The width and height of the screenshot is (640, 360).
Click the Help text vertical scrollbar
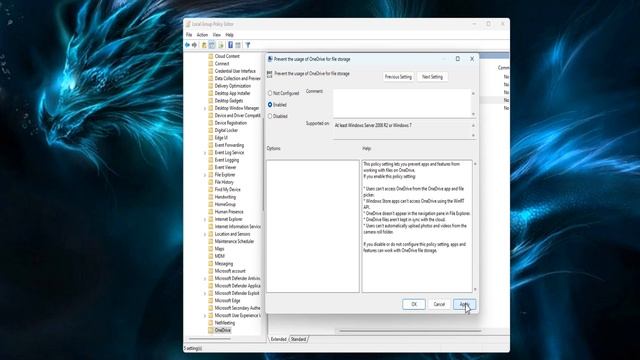point(475,227)
